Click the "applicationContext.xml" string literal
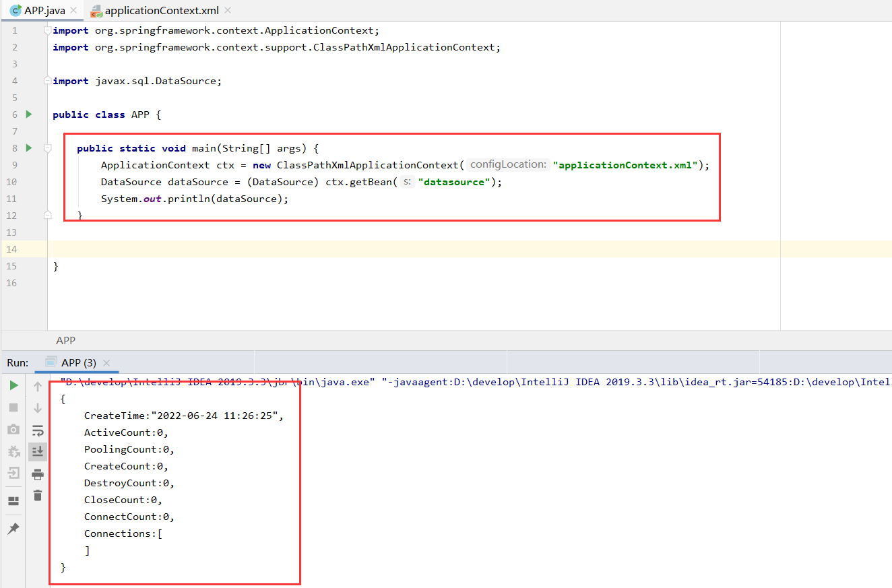 tap(625, 165)
